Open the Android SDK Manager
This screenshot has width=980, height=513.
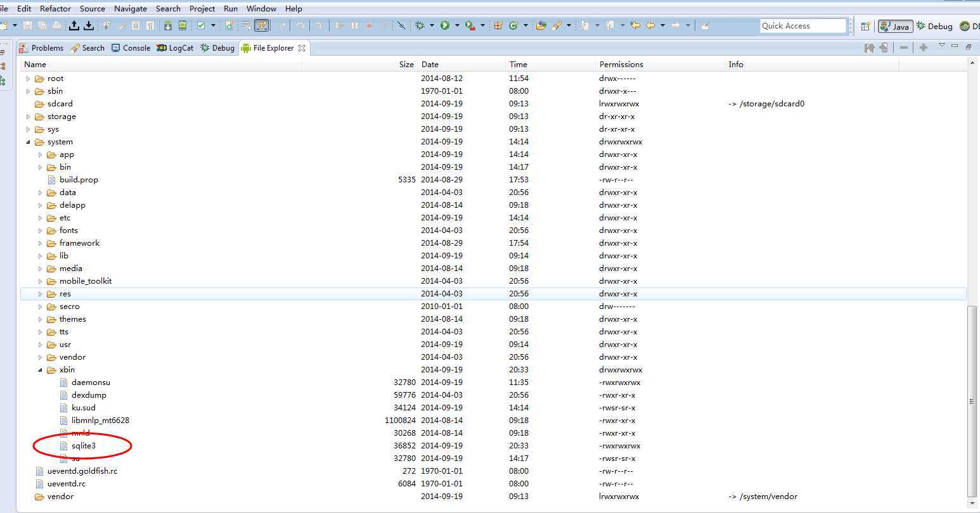167,26
